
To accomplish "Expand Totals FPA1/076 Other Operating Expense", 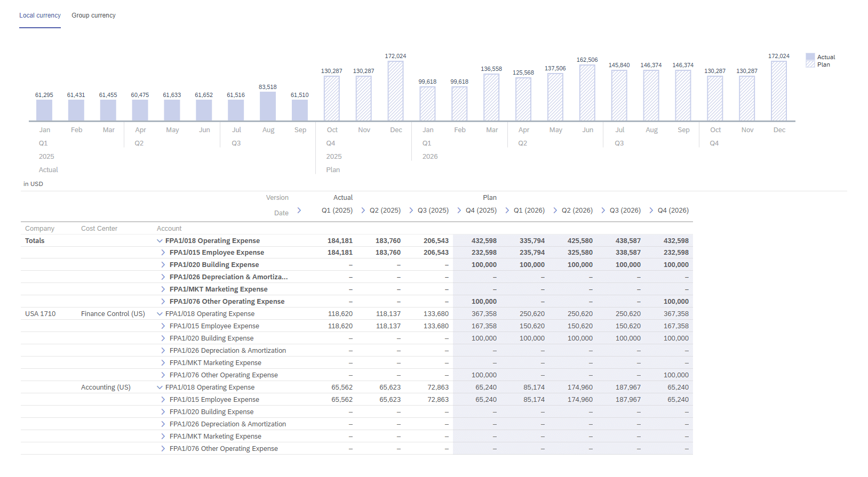I will (x=163, y=302).
